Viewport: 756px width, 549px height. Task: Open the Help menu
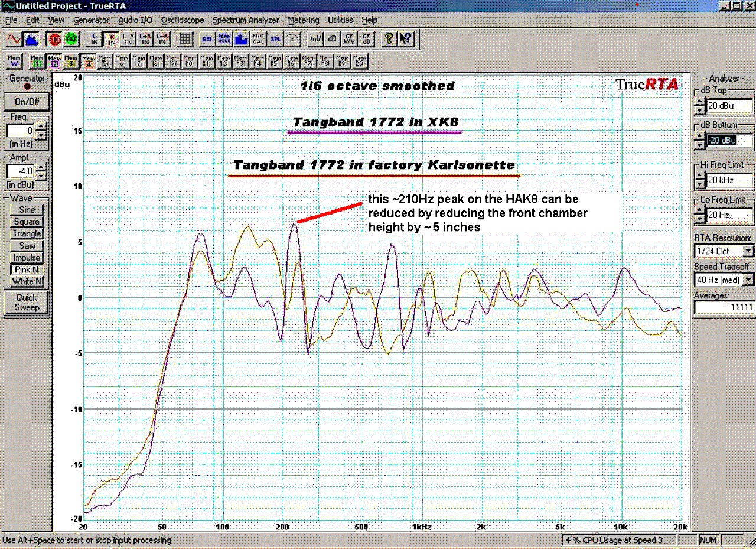tap(370, 20)
